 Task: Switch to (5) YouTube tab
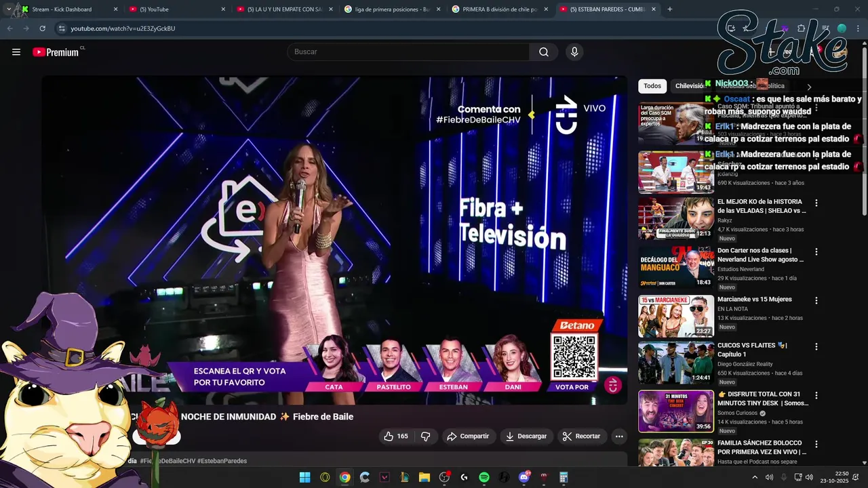[x=176, y=9]
